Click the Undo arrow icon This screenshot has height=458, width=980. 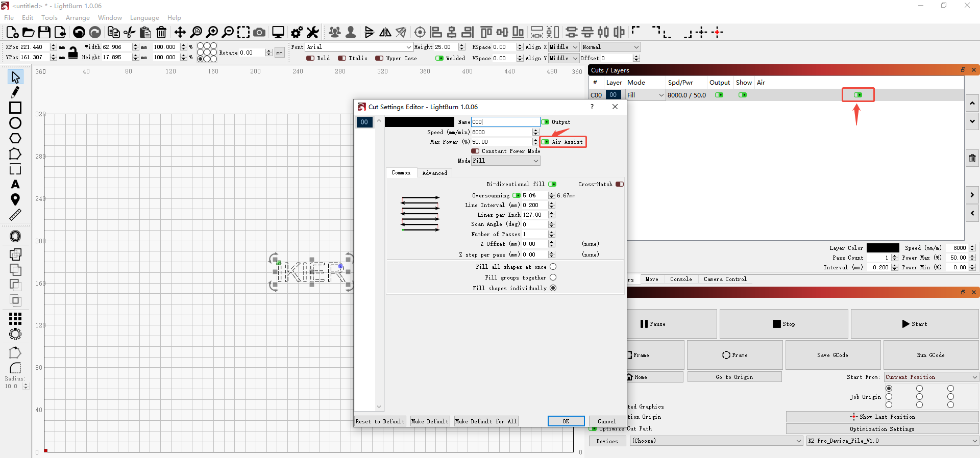point(79,32)
